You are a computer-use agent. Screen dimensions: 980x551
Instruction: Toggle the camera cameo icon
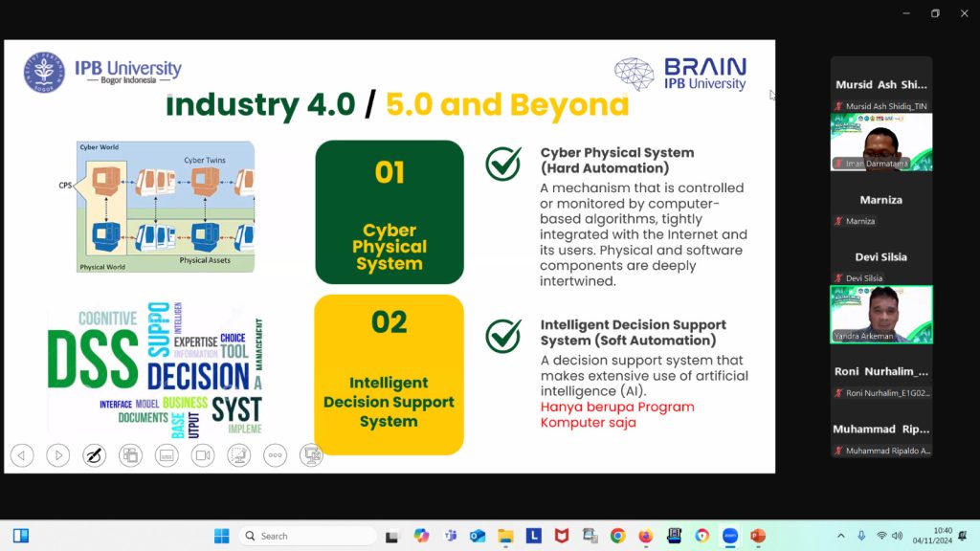coord(203,455)
